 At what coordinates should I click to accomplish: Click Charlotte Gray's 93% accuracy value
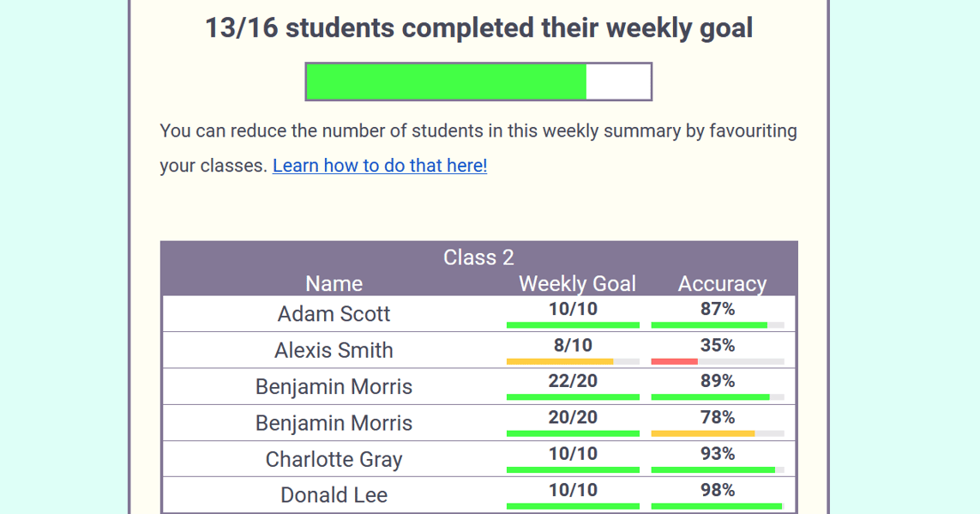click(x=718, y=454)
